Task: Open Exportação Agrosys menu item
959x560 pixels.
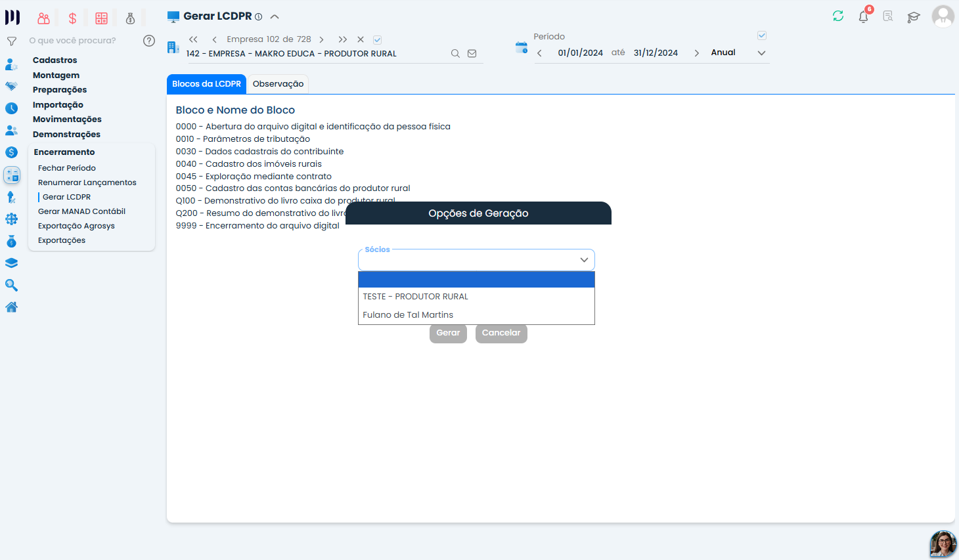Action: pos(76,226)
